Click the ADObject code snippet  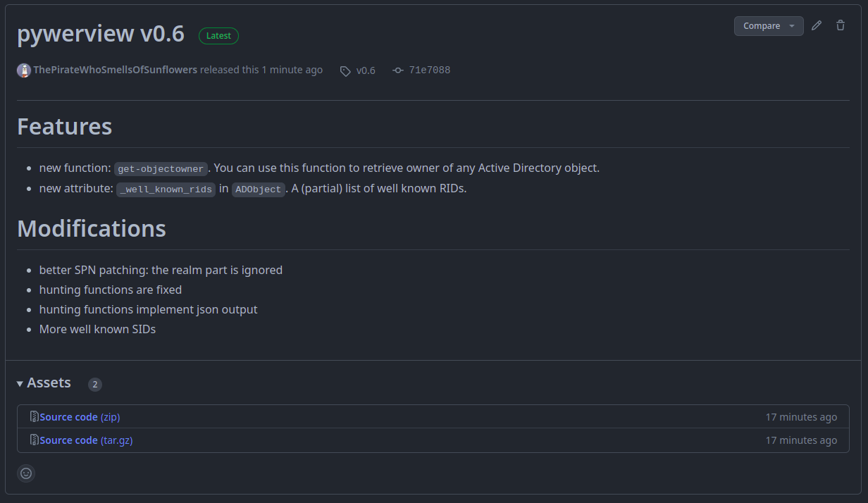(x=259, y=190)
